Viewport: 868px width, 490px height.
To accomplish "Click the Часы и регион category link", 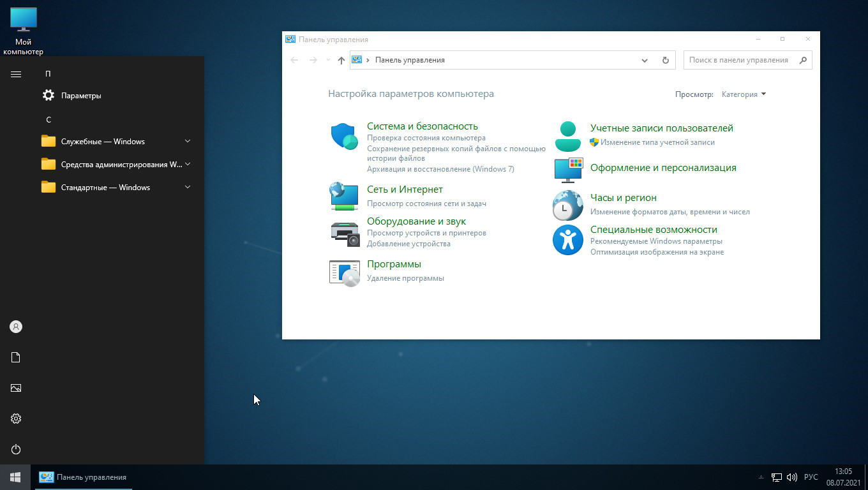I will [x=624, y=198].
